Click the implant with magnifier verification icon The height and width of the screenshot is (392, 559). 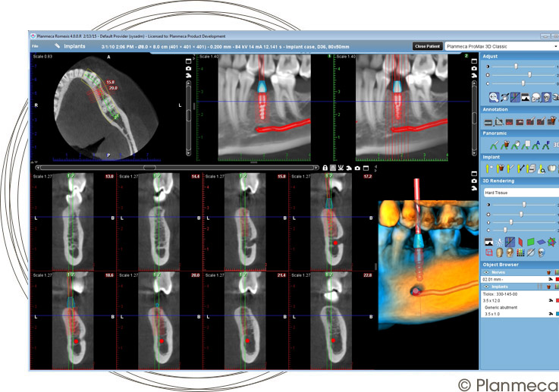[x=542, y=169]
